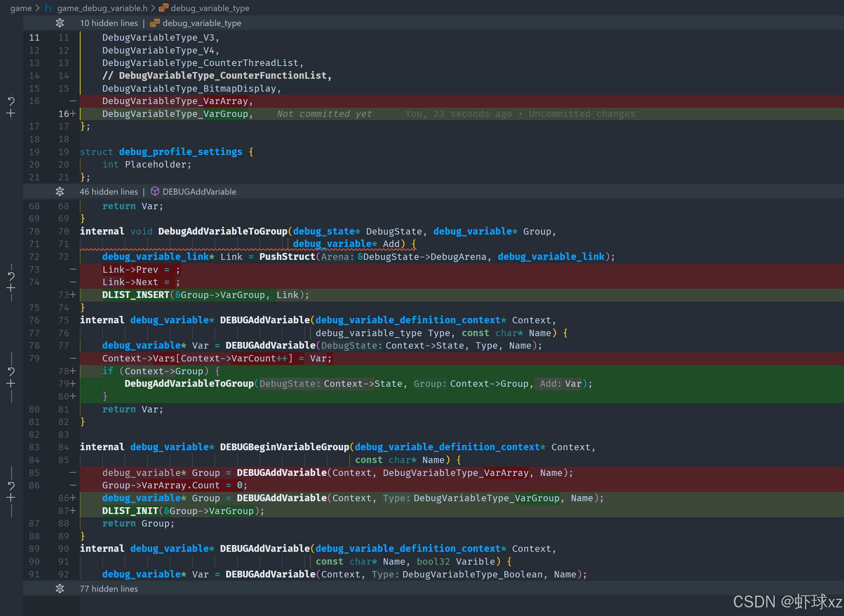This screenshot has width=844, height=616.
Task: Click the added-line marker beside line 16+
Action: click(73, 114)
